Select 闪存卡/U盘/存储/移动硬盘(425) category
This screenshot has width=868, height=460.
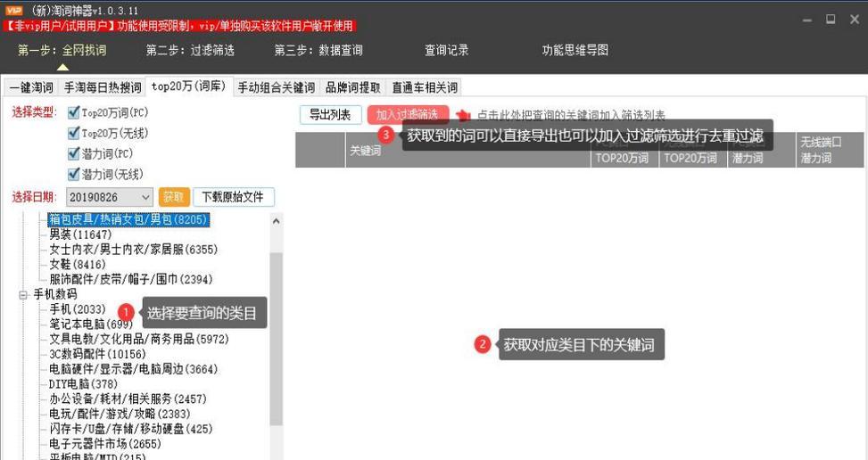[x=130, y=429]
